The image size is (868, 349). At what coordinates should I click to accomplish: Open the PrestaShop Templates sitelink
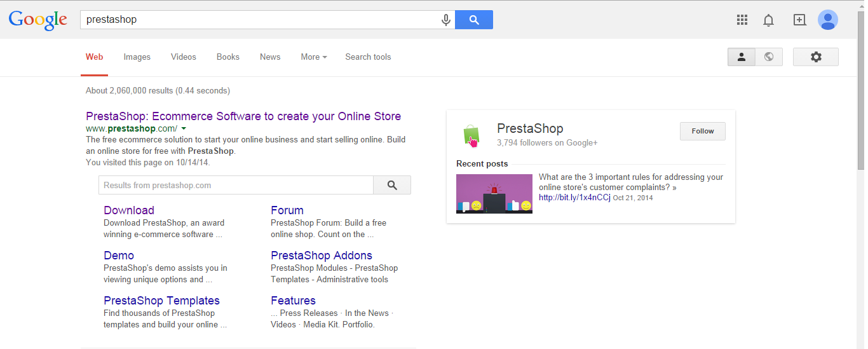click(161, 301)
